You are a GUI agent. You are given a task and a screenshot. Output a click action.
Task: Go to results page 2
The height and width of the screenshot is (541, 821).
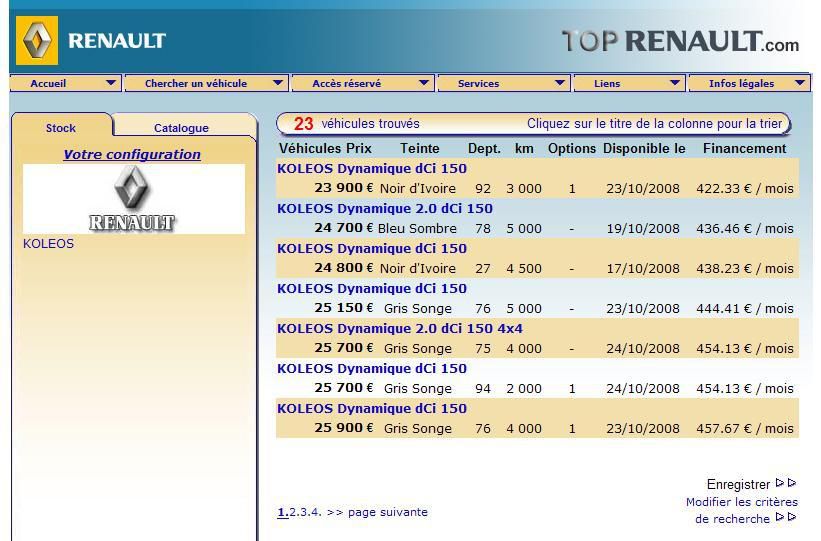point(294,512)
